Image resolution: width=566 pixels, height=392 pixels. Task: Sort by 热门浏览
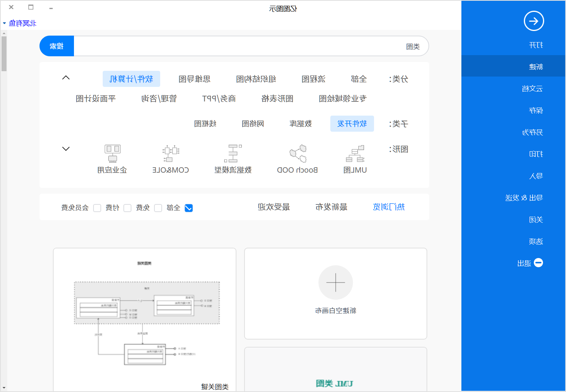pyautogui.click(x=389, y=207)
